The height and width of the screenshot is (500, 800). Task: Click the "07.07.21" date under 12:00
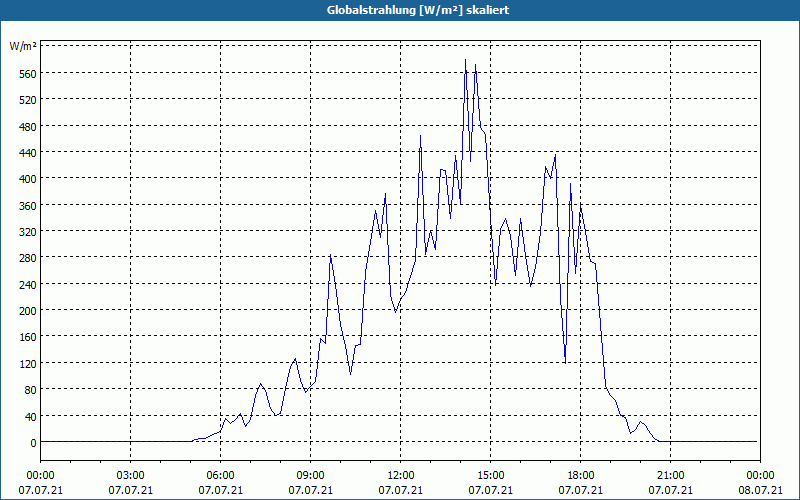[x=401, y=490]
